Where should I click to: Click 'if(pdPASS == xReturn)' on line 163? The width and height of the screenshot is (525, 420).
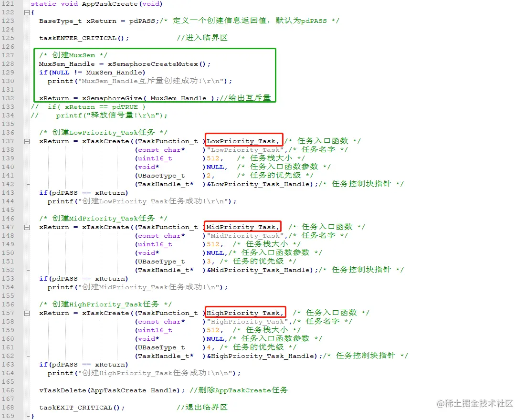pos(84,365)
